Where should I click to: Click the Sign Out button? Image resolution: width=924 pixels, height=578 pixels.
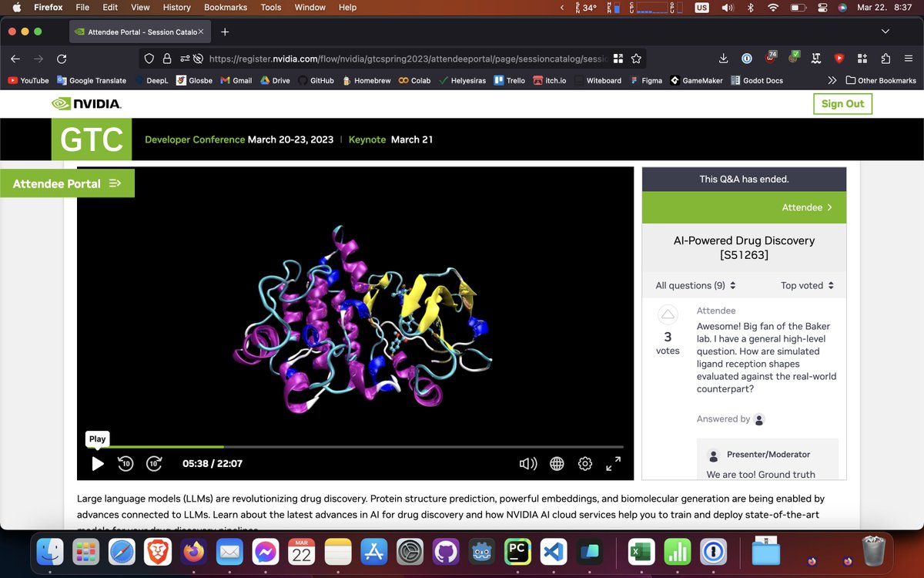pyautogui.click(x=842, y=103)
